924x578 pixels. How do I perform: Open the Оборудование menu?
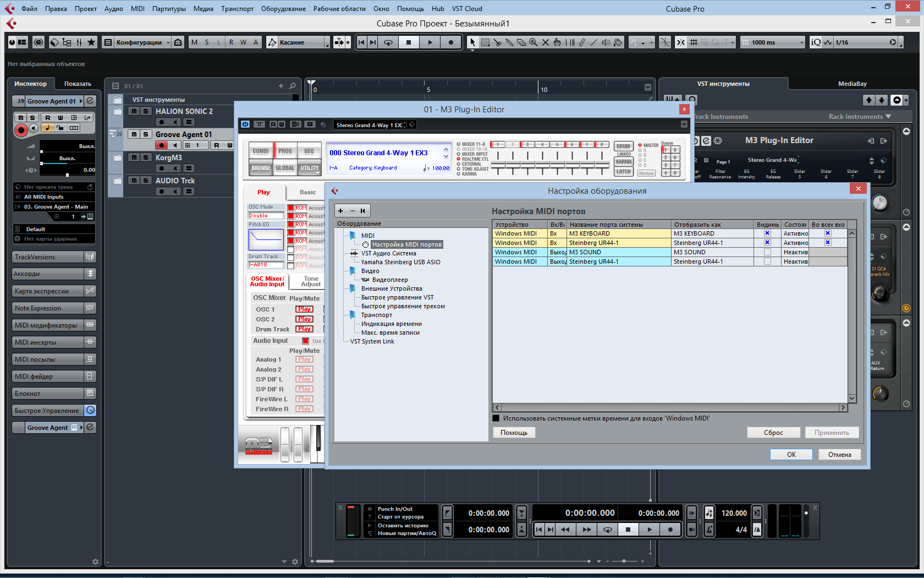[x=283, y=9]
